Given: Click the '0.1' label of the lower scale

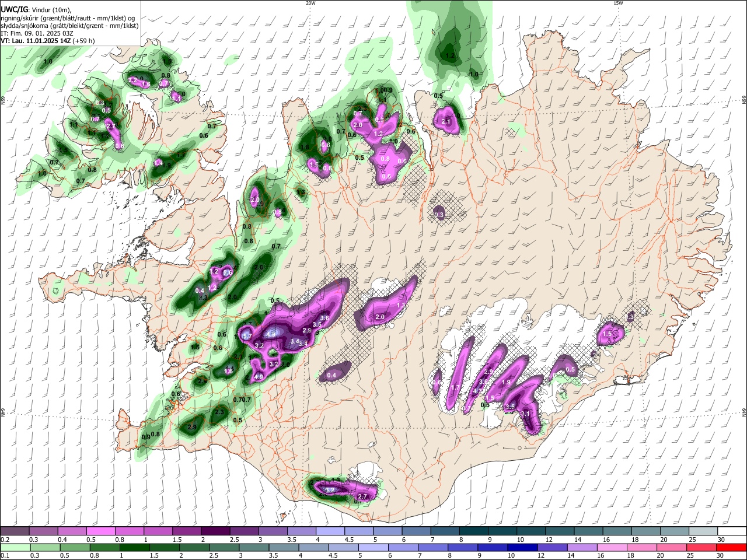Looking at the screenshot, I should [x=5, y=556].
